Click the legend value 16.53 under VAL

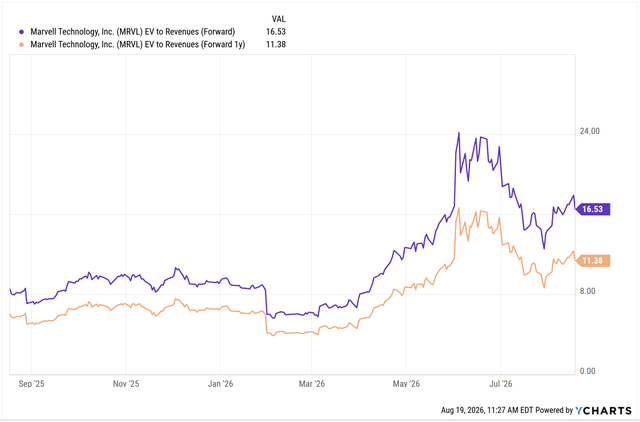(276, 32)
